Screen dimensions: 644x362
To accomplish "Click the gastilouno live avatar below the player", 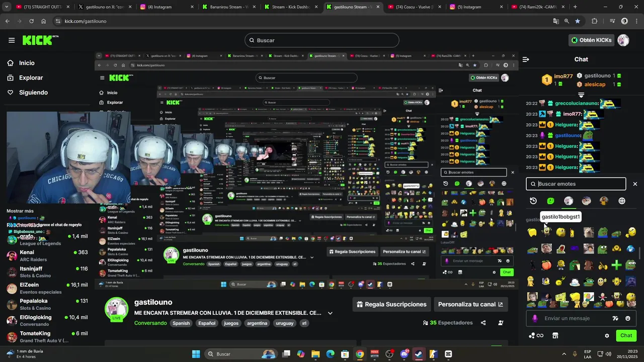I will 116,309.
